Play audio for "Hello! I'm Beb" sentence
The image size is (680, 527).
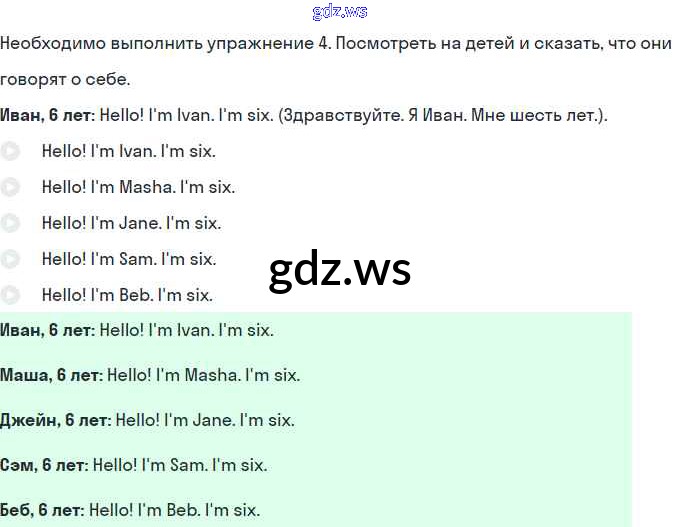tap(10, 295)
